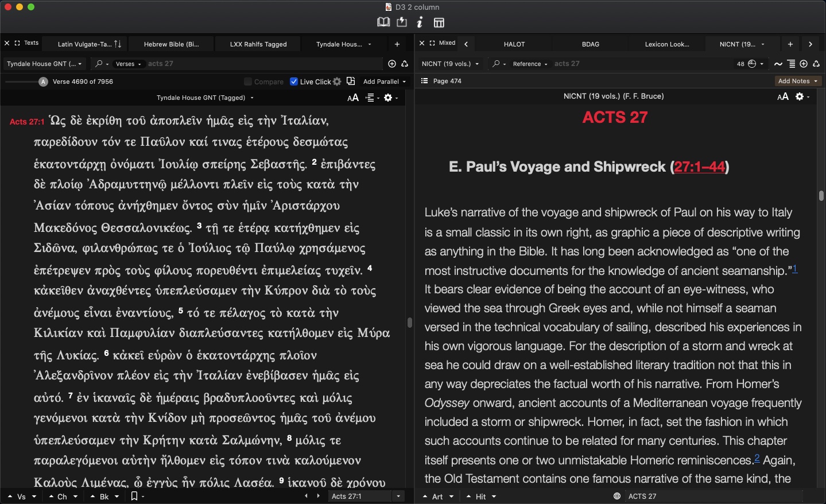Image resolution: width=826 pixels, height=504 pixels.
Task: Open the Acts 27:1 verse dropdown at bottom
Action: pyautogui.click(x=398, y=496)
